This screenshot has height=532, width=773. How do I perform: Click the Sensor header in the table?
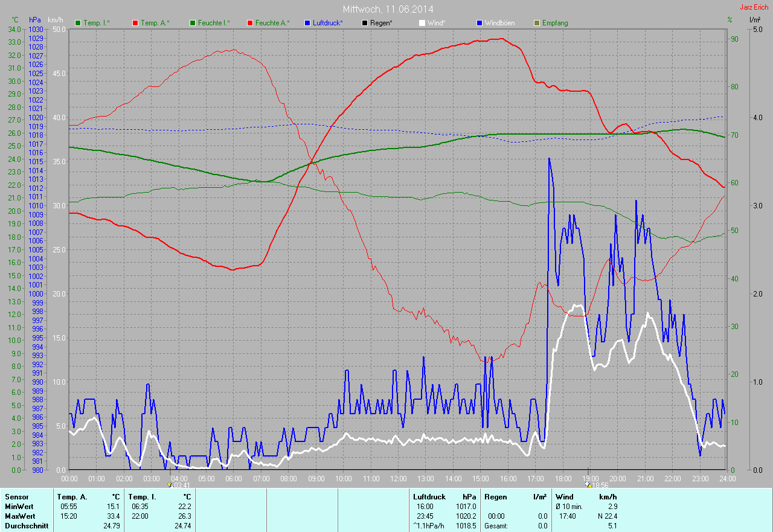16,497
